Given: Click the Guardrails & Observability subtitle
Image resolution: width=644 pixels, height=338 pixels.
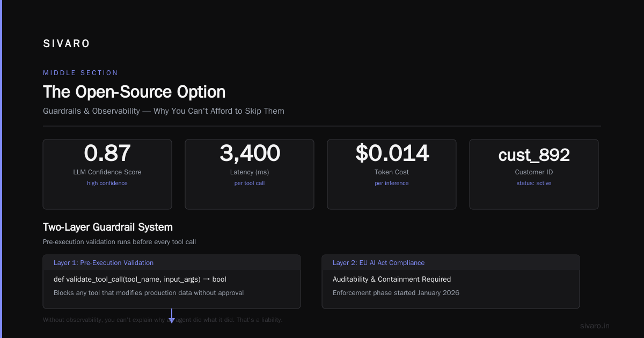Looking at the screenshot, I should [164, 111].
